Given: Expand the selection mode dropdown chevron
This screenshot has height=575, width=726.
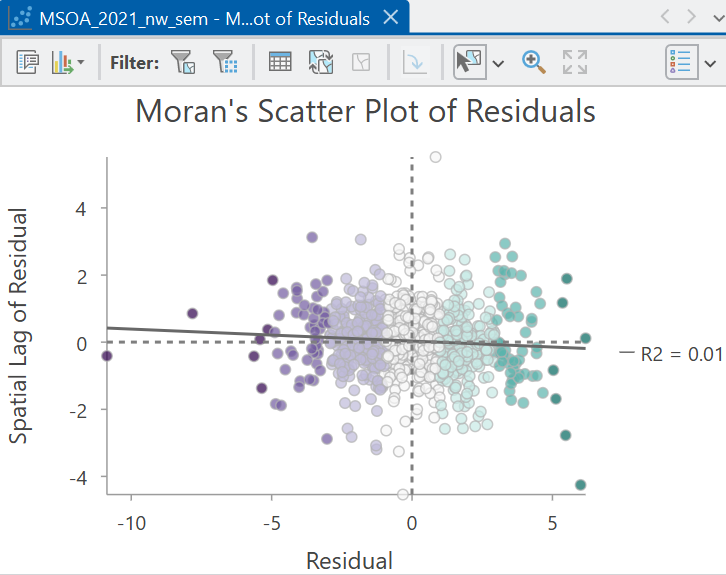Looking at the screenshot, I should (498, 63).
